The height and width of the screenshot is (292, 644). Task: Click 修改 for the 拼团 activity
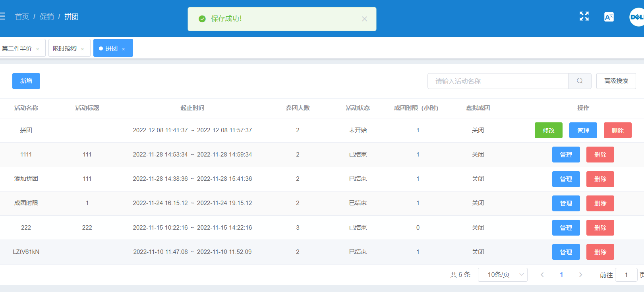click(x=549, y=130)
